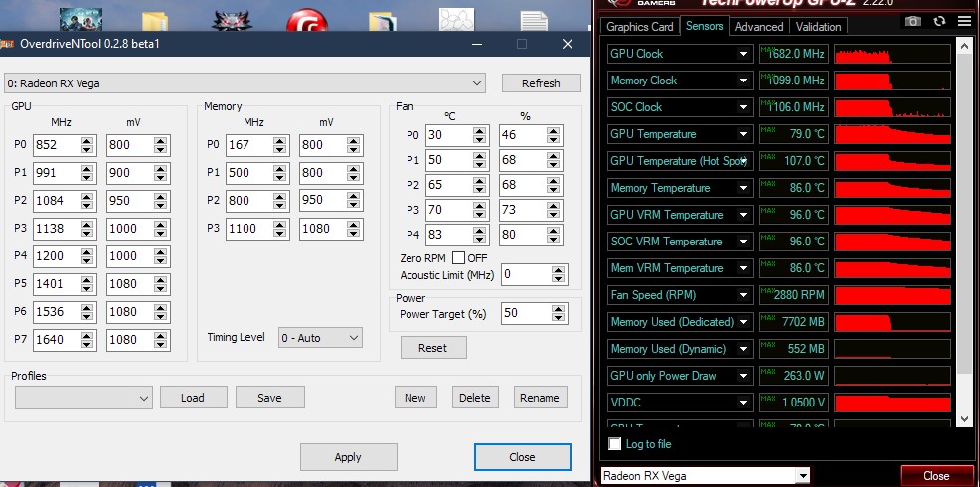Image resolution: width=980 pixels, height=487 pixels.
Task: Click the Load profile button
Action: click(x=193, y=398)
